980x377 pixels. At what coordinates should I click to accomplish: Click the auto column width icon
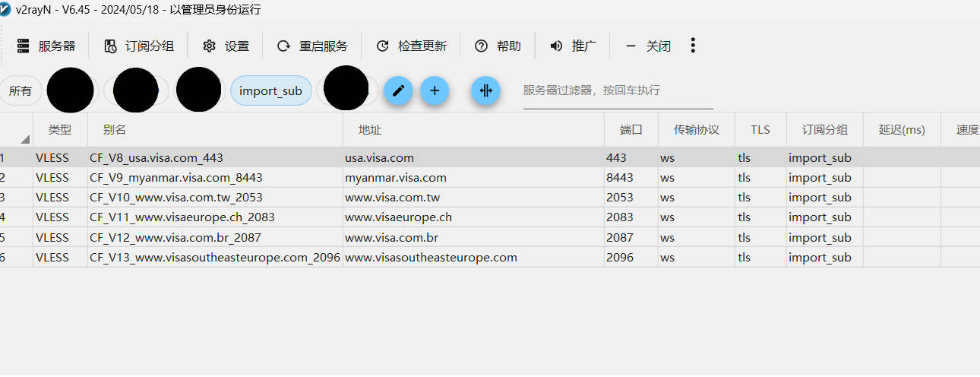tap(485, 90)
